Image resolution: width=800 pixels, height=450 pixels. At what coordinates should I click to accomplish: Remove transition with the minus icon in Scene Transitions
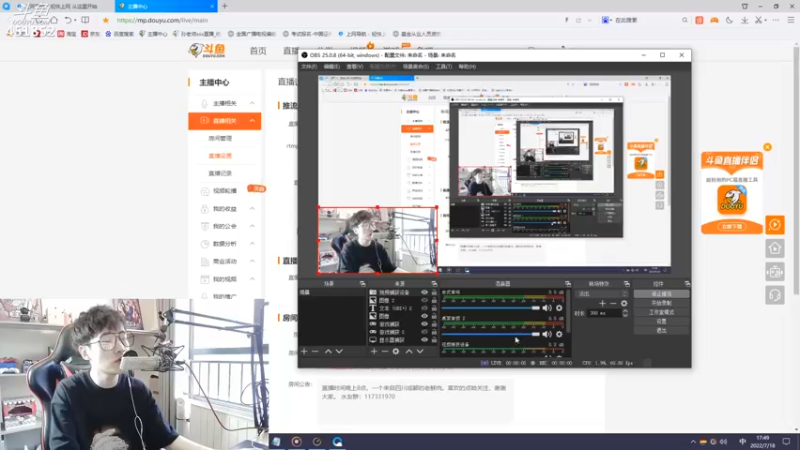click(613, 304)
